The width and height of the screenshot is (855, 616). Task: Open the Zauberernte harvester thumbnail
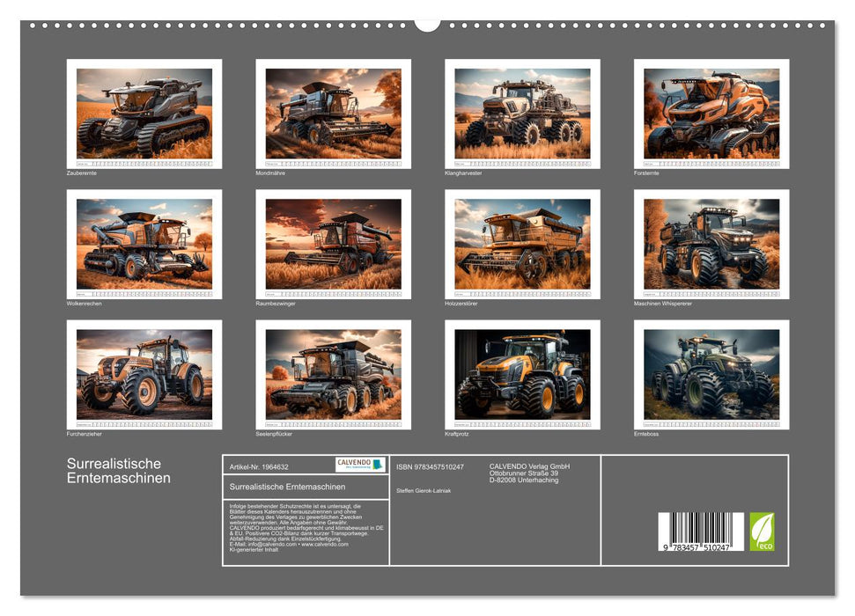144,113
